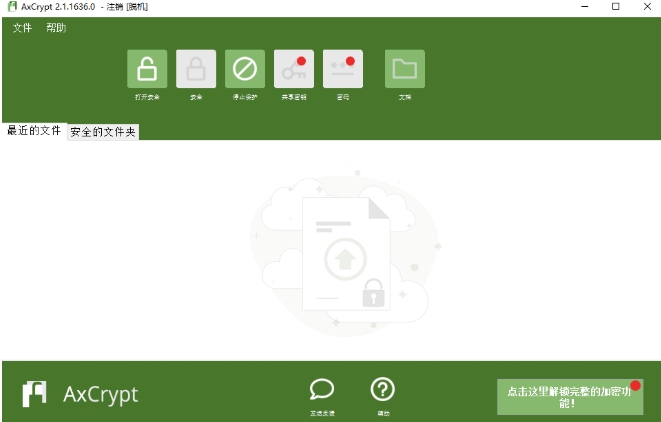
Task: Open the password manager icon
Action: point(343,69)
